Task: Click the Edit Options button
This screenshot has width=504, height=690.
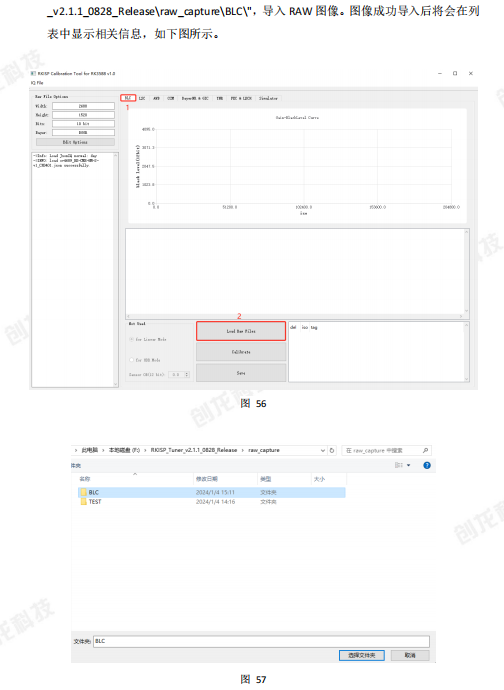Action: click(75, 142)
